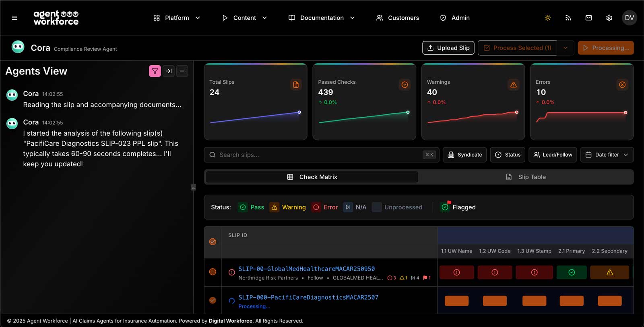Toggle the Flagged status legend filter

[x=458, y=207]
